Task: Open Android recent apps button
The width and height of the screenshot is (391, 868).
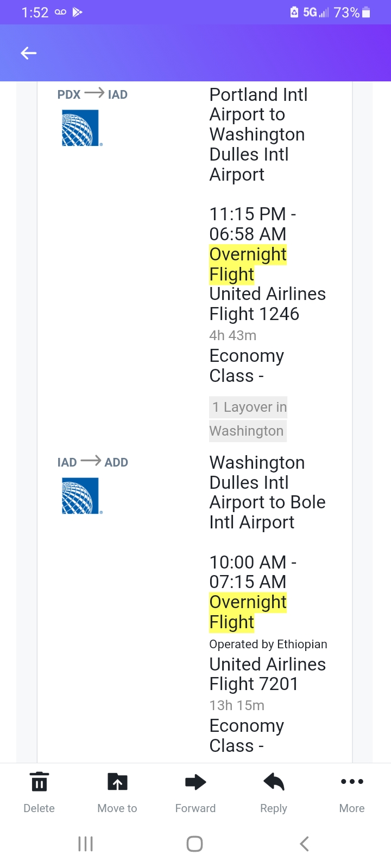Action: [86, 844]
